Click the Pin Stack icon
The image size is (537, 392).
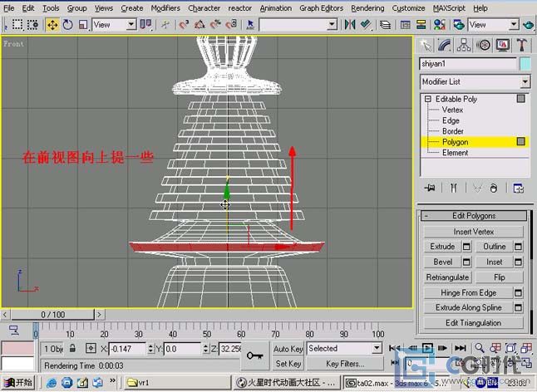pyautogui.click(x=430, y=188)
